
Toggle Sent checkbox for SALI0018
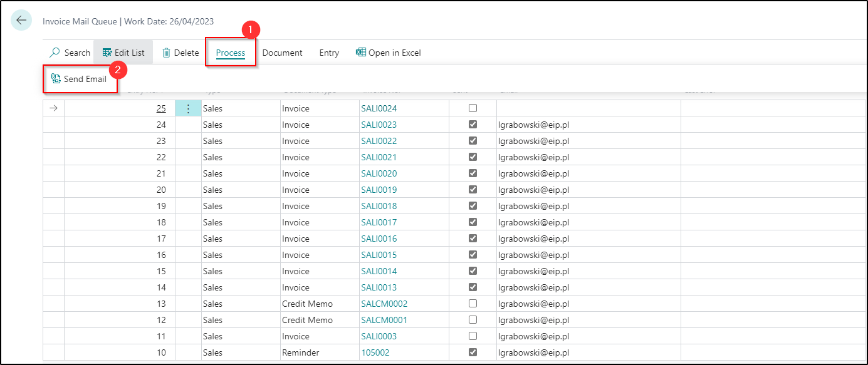(x=473, y=206)
